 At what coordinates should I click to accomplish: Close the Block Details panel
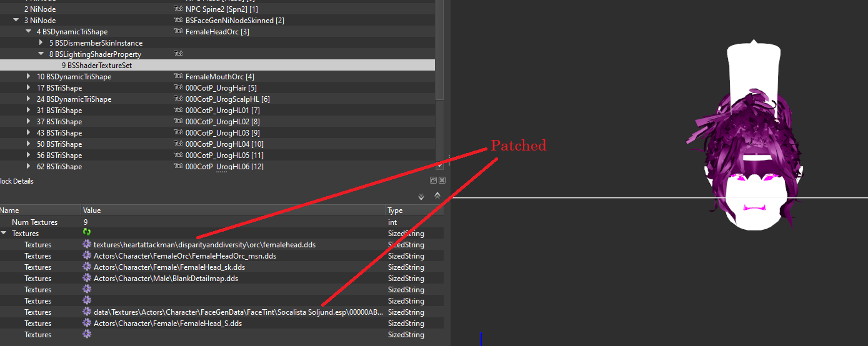point(442,180)
